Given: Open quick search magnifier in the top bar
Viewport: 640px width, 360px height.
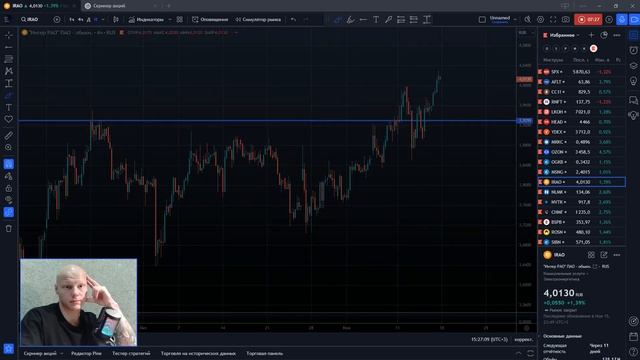Looking at the screenshot, I should 528,20.
